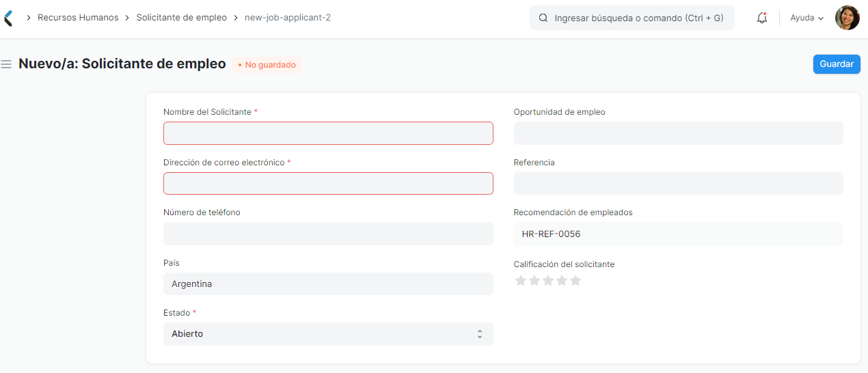
Task: Click the Guardar button
Action: 837,64
